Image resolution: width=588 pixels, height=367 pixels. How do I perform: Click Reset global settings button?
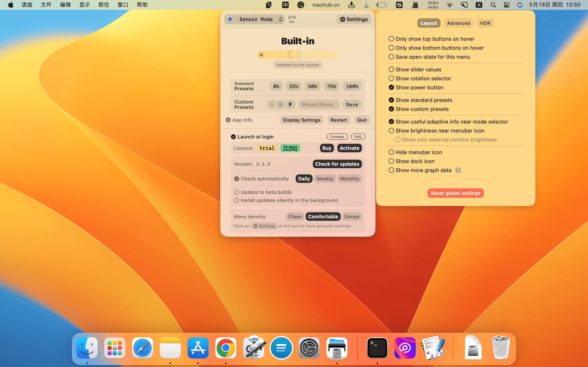point(455,193)
